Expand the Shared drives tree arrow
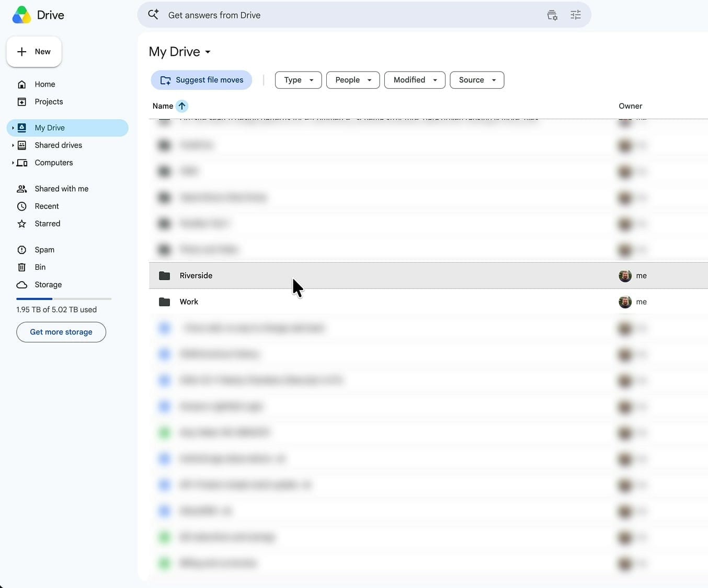Screen dimensions: 708x588 point(13,145)
